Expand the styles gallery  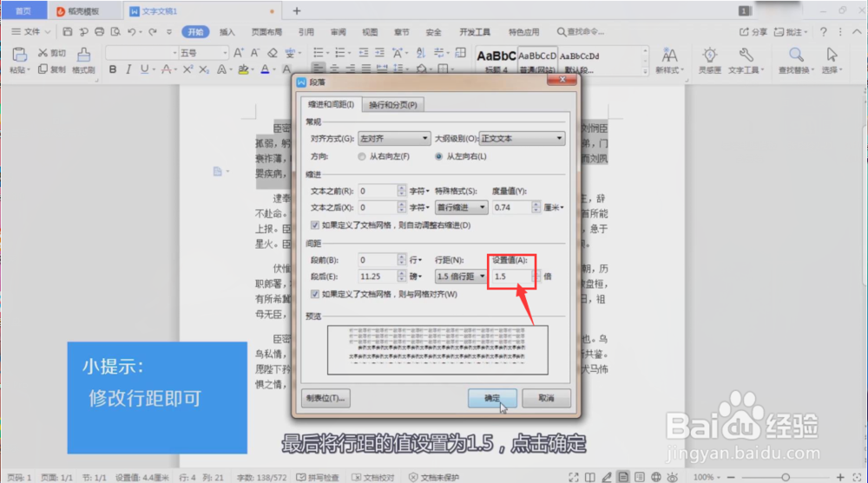[x=645, y=71]
